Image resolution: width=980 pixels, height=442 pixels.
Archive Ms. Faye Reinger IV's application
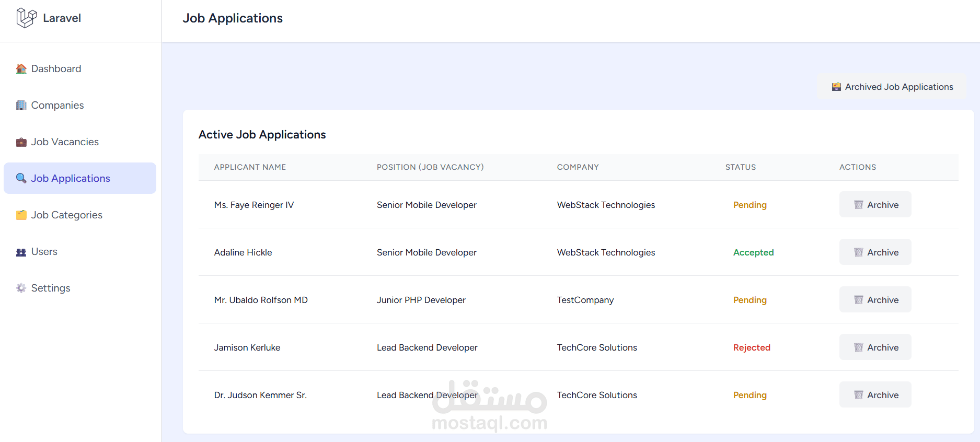(875, 205)
